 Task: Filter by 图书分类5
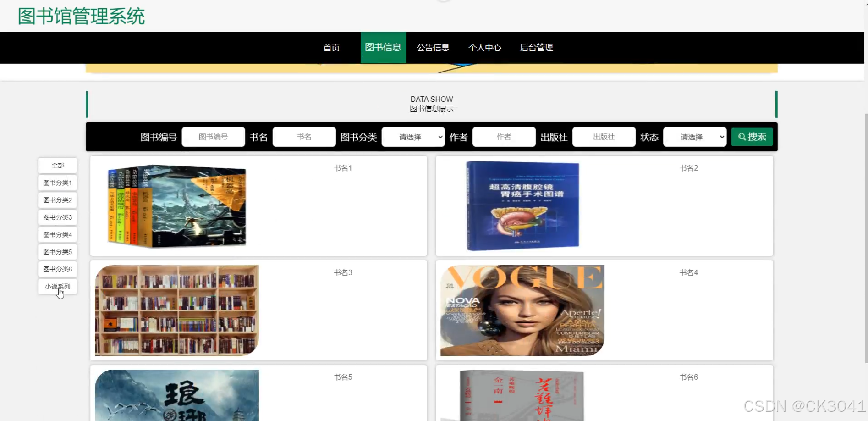pos(58,252)
